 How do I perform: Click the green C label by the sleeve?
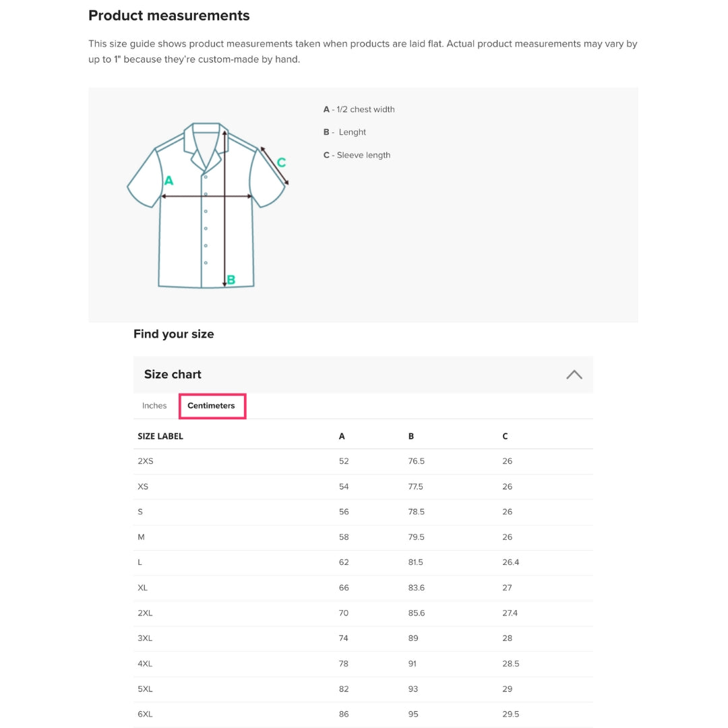point(281,162)
